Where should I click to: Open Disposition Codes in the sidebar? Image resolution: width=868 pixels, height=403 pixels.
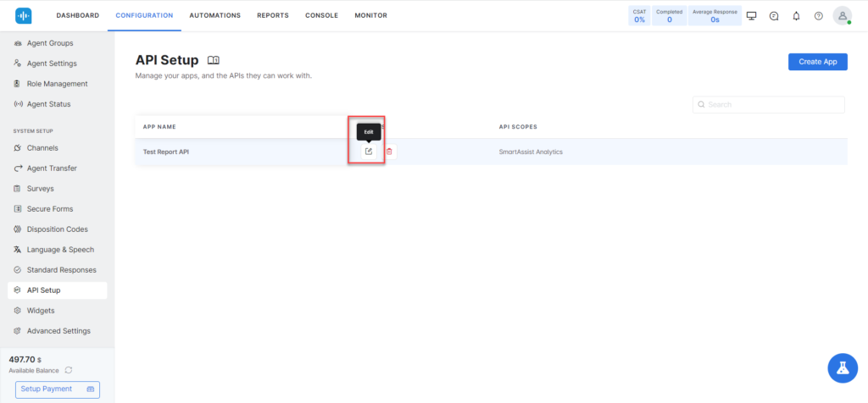pos(57,229)
